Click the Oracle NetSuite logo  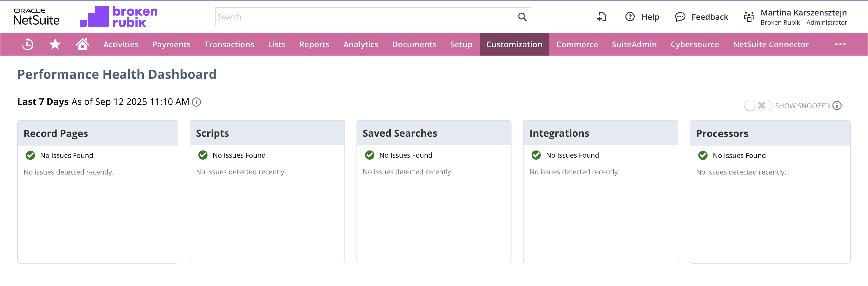(36, 16)
